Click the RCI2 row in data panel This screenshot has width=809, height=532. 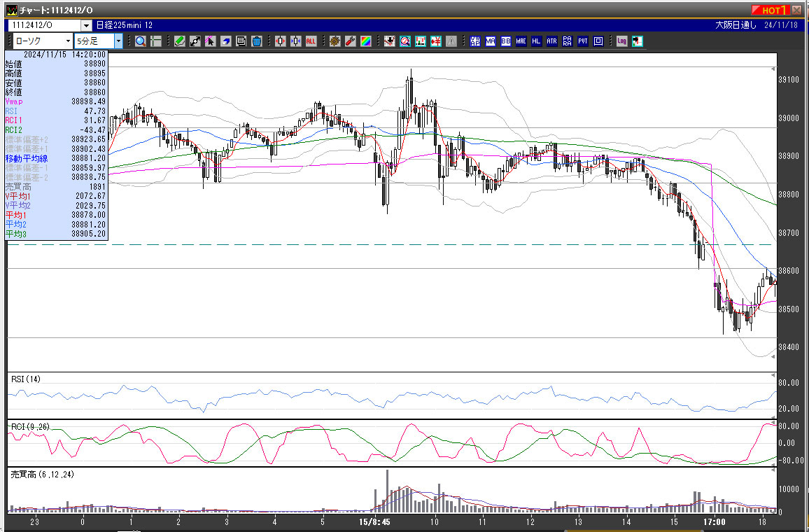[56, 130]
